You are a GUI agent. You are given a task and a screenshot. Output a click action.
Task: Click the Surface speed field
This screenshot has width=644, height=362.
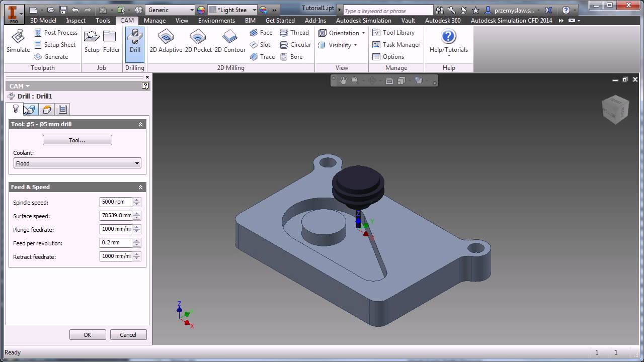point(116,215)
